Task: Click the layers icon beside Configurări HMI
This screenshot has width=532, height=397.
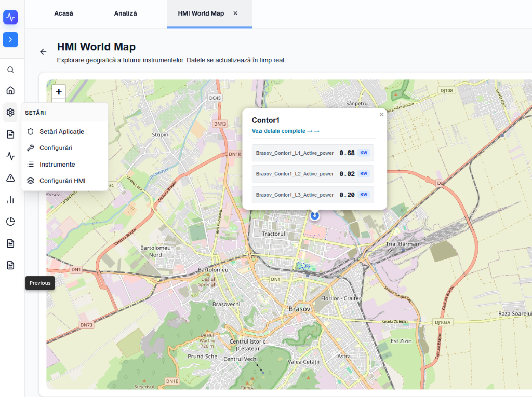Action: (31, 181)
